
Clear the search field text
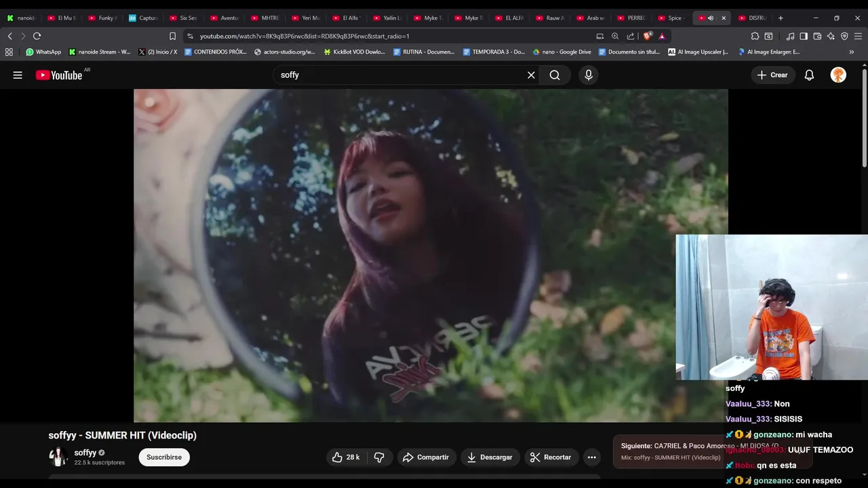point(531,75)
